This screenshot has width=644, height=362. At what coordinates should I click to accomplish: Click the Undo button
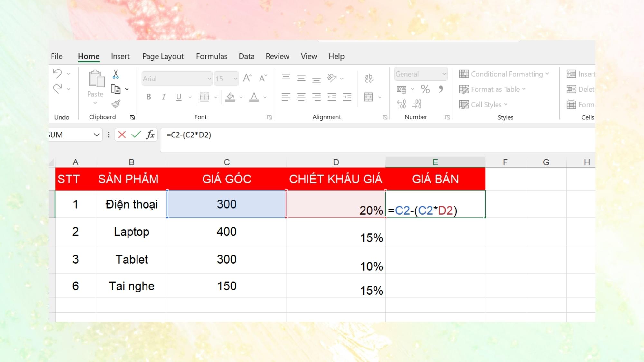coord(58,73)
